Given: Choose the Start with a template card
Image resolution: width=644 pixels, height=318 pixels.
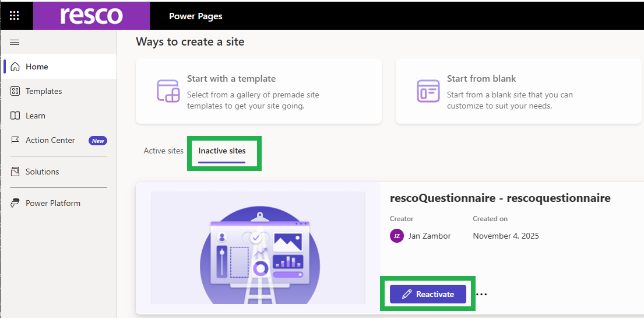Looking at the screenshot, I should (258, 91).
